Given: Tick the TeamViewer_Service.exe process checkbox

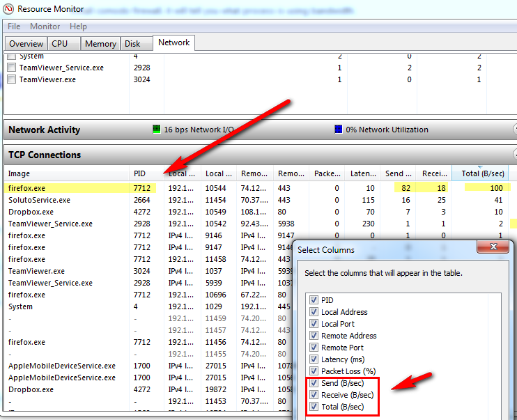Looking at the screenshot, I should tap(11, 68).
